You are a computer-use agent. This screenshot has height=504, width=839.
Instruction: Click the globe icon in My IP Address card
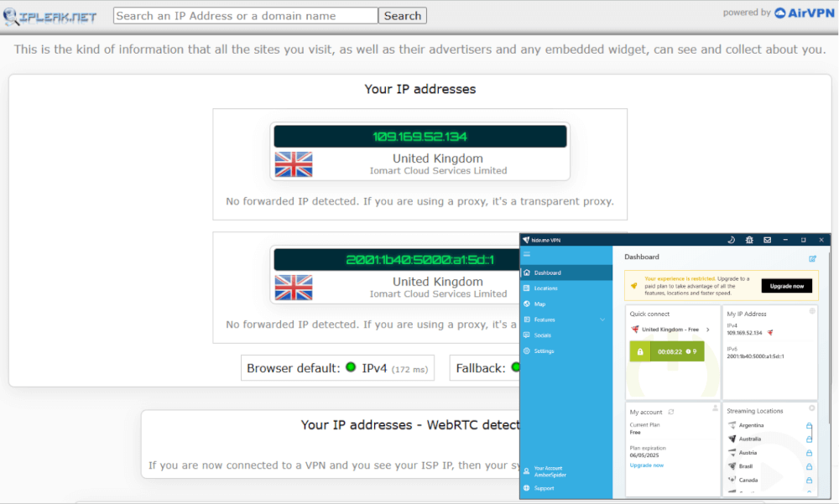tap(811, 311)
